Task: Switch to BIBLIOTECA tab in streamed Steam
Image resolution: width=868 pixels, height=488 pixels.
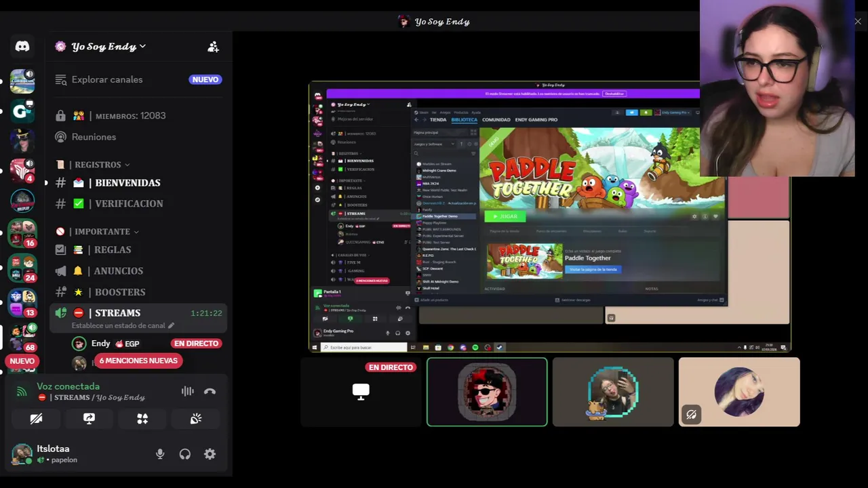Action: 465,120
